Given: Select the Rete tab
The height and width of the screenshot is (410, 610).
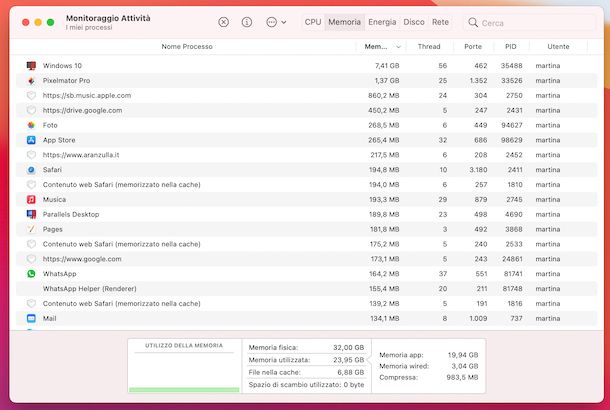Looking at the screenshot, I should (440, 21).
